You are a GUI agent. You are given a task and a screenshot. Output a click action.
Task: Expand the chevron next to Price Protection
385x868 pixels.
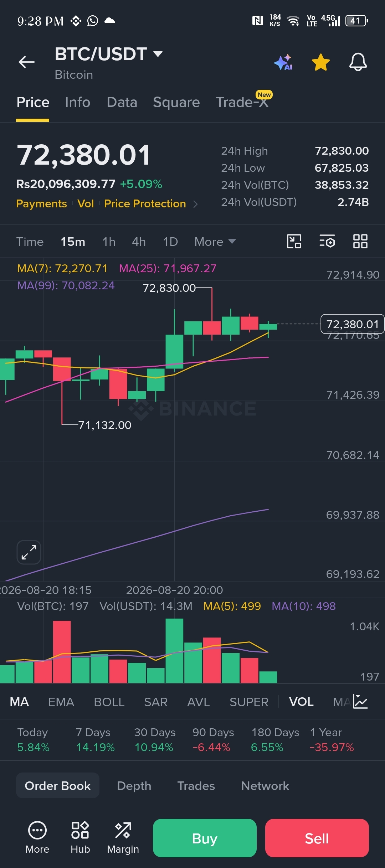pos(195,204)
